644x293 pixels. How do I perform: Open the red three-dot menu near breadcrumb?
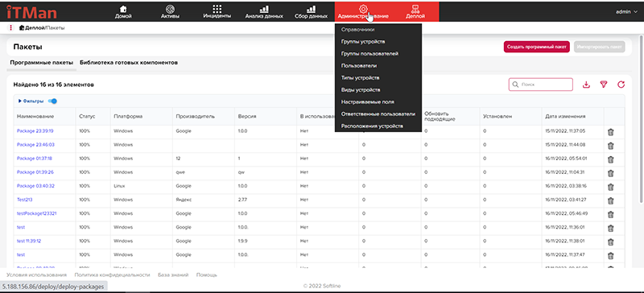(x=10, y=28)
